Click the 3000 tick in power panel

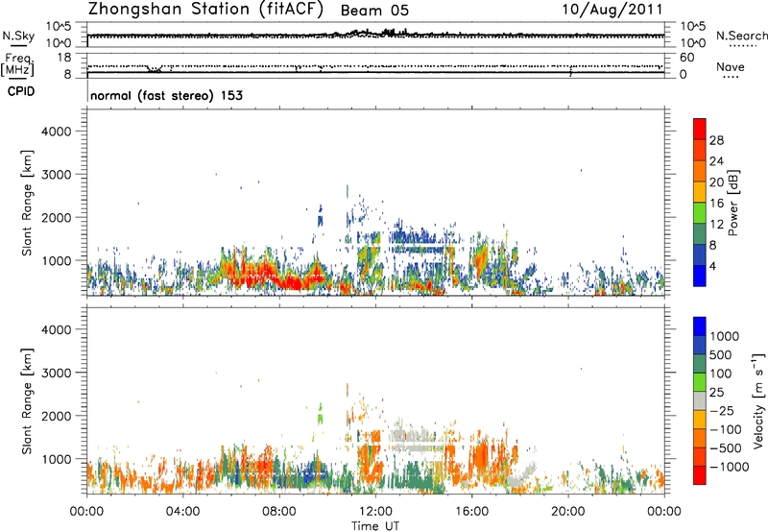[57, 175]
